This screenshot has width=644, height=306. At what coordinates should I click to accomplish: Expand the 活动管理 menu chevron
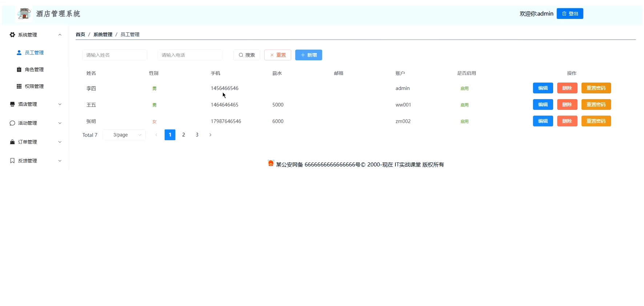click(x=60, y=123)
